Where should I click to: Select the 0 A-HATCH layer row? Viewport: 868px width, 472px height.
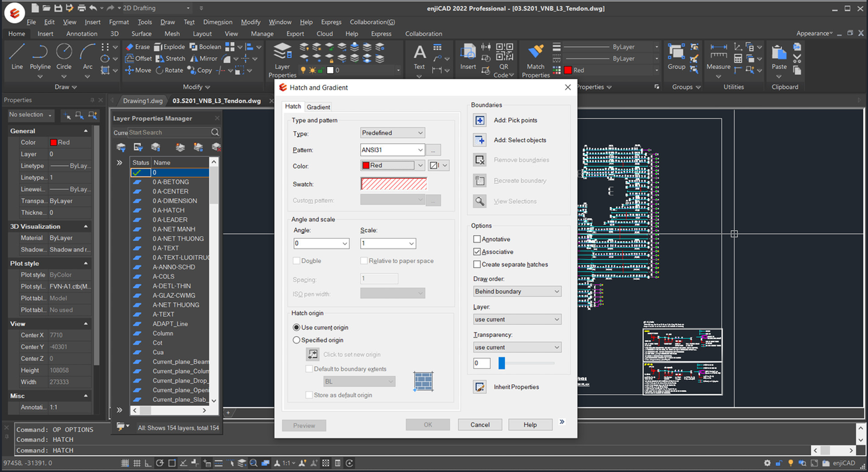pyautogui.click(x=169, y=211)
